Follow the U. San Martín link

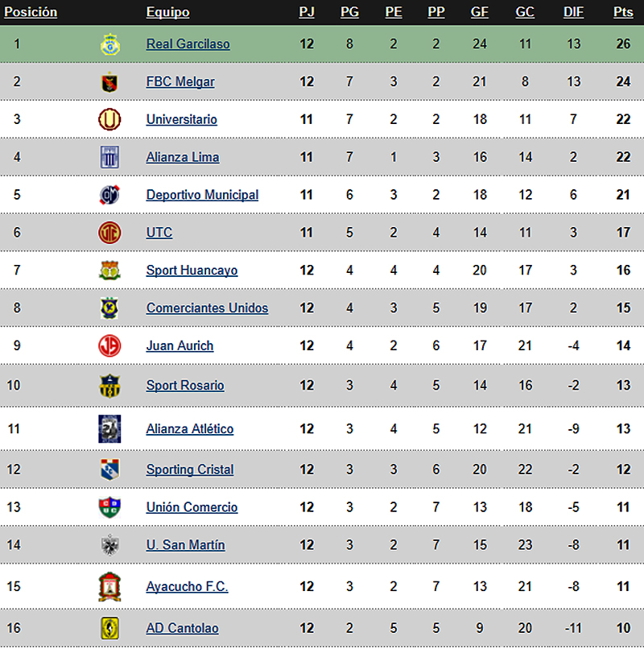tap(185, 545)
